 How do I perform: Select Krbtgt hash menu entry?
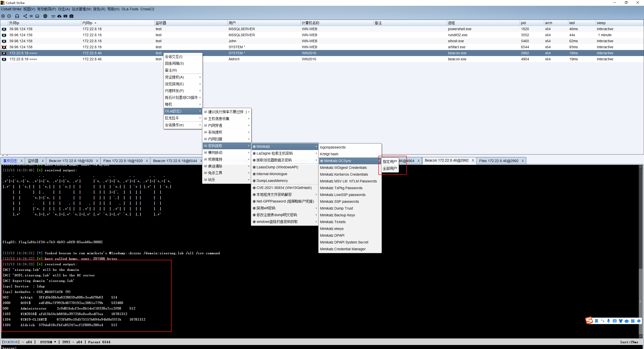(350, 154)
